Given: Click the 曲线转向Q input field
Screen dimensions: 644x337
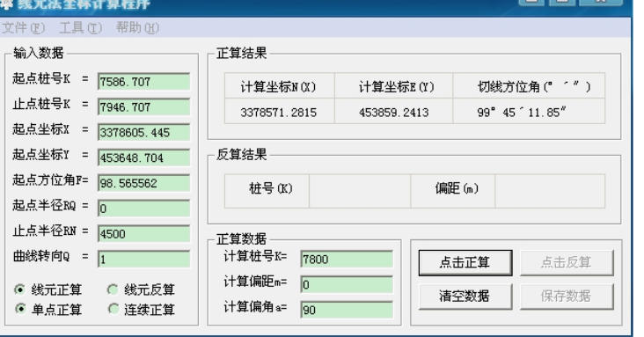Looking at the screenshot, I should [143, 260].
